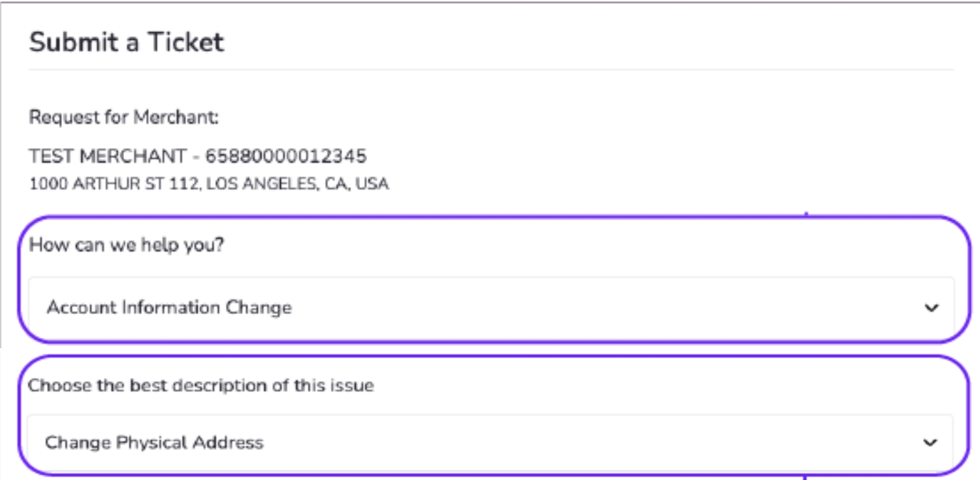Click the chevron beside Account Information Change
Image resolution: width=980 pixels, height=480 pixels.
[x=931, y=308]
